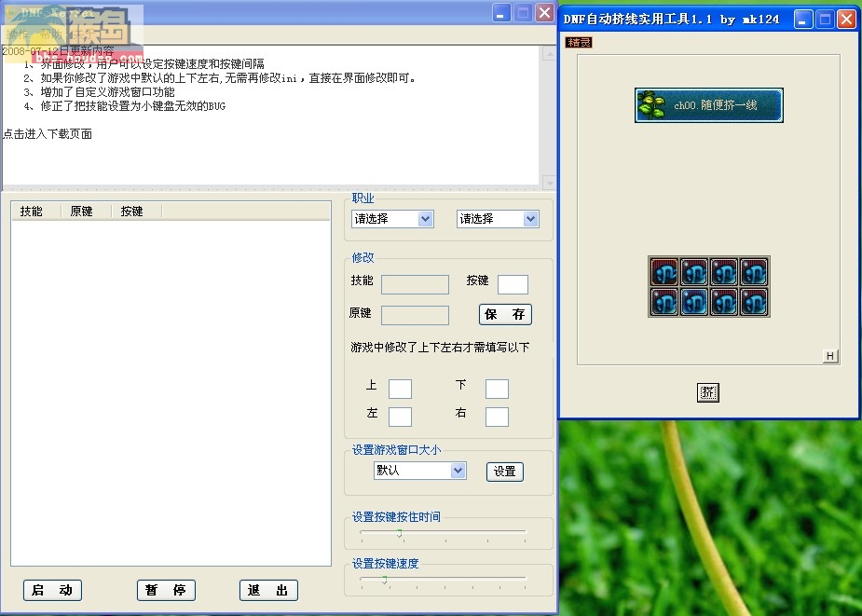Click the fourth icon in the top row of the channel grid

tap(754, 271)
